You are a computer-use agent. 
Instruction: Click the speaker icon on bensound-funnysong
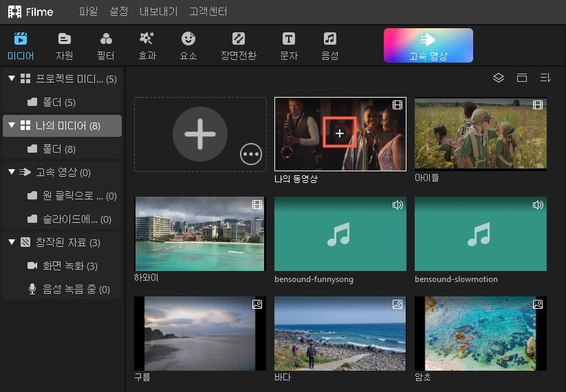(x=398, y=205)
